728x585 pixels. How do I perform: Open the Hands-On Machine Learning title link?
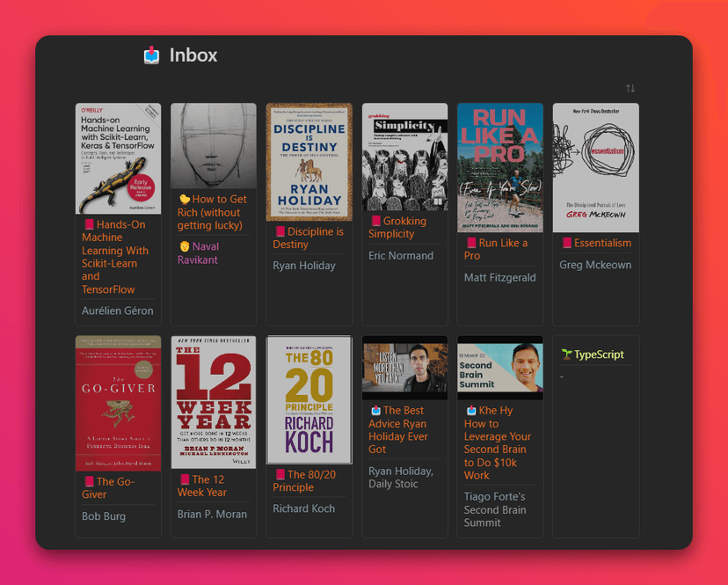tap(115, 257)
